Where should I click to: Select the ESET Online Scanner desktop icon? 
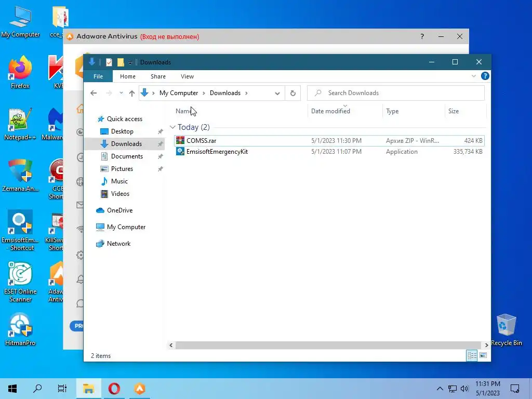pyautogui.click(x=20, y=282)
